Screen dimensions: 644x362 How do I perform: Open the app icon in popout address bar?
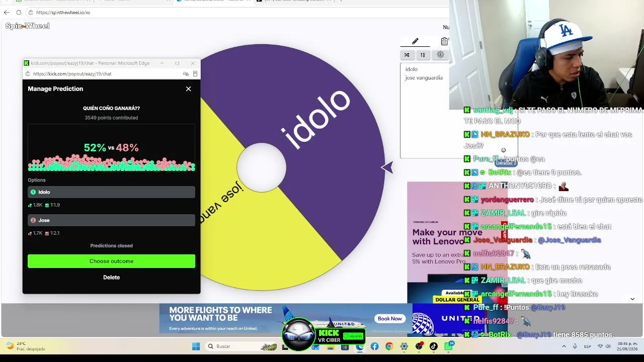(x=195, y=74)
